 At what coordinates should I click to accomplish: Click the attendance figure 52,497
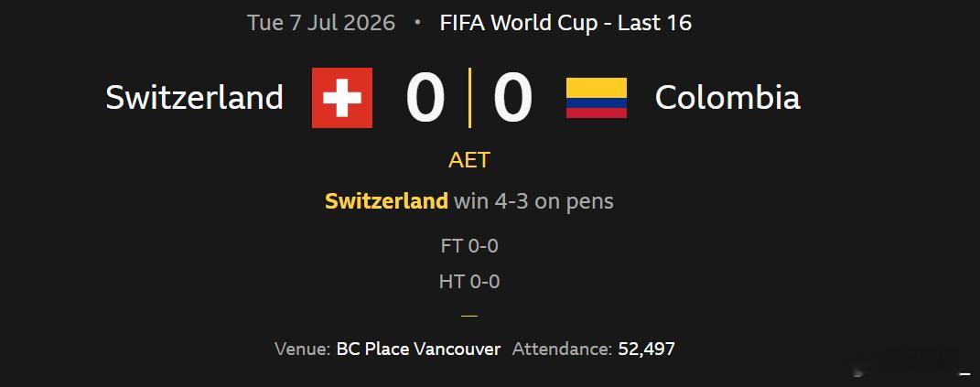pos(647,349)
